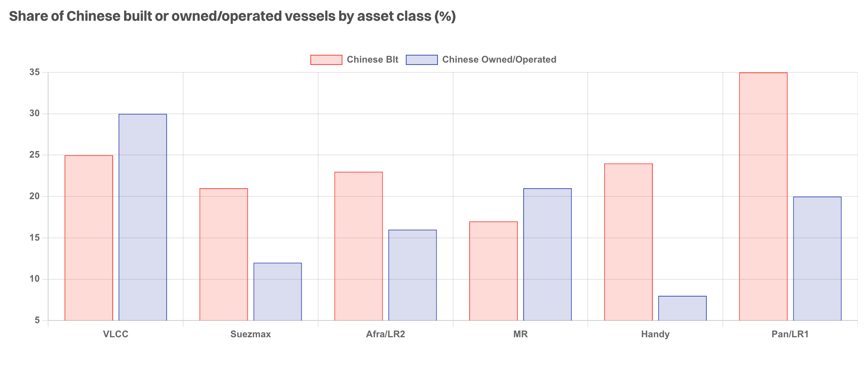Screen dimensions: 868x367
Task: Select the Handy Chinese Blt bar
Action: pos(628,242)
